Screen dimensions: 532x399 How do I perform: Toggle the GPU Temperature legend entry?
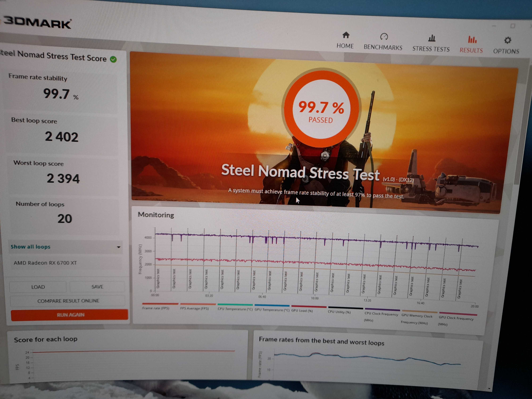272,308
